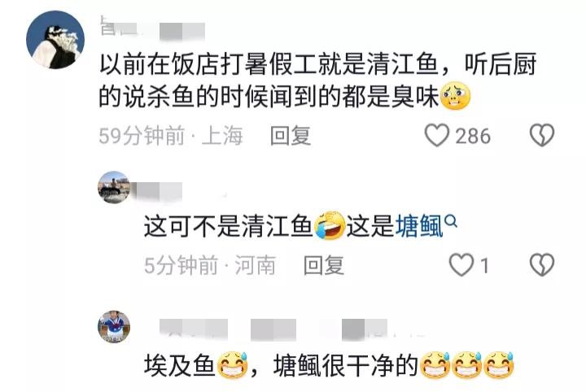
Task: Tap the blurred username of top commenter
Action: 152,29
